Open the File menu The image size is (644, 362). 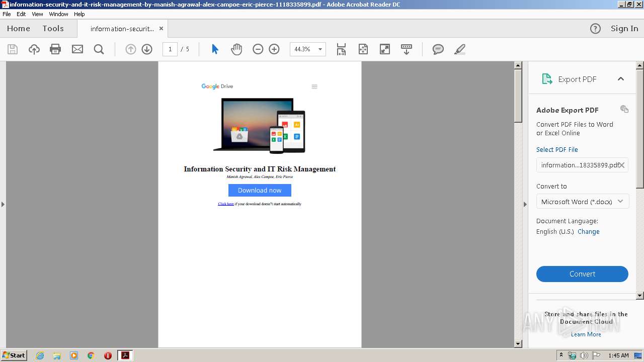[7, 14]
